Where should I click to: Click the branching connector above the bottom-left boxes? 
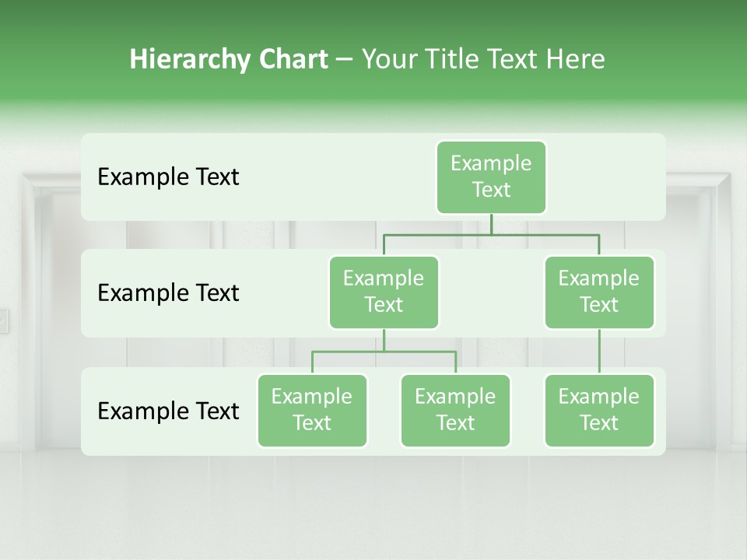coord(384,352)
